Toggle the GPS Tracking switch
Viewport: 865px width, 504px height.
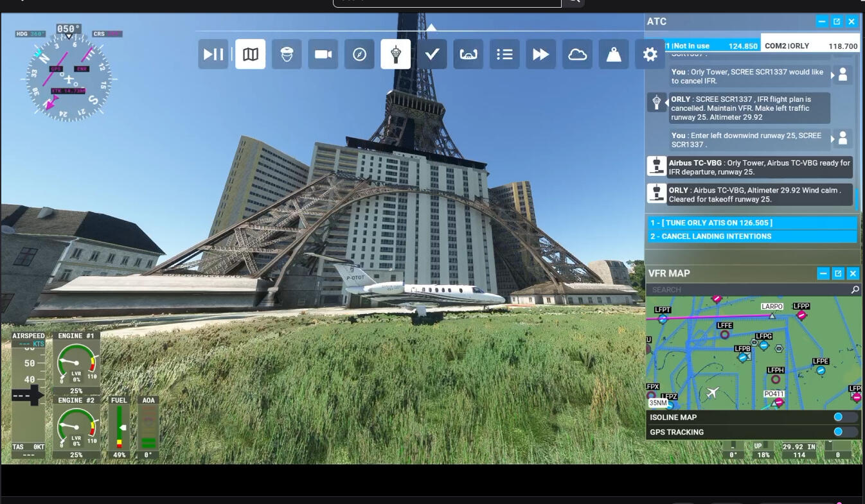[x=845, y=432]
